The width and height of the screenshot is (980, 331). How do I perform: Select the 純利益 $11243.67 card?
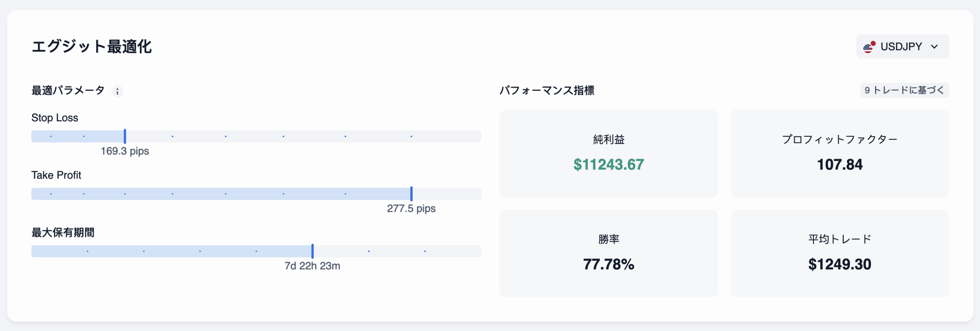(x=609, y=154)
